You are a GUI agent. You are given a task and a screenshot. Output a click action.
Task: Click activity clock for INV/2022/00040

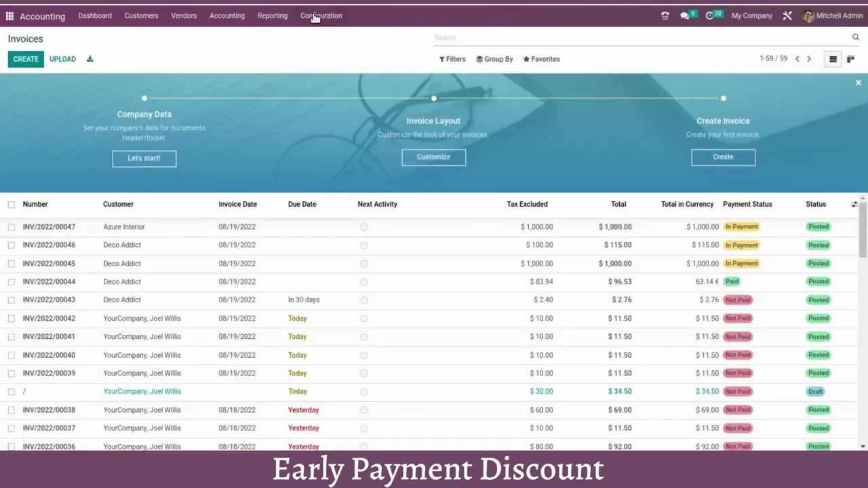click(x=364, y=355)
